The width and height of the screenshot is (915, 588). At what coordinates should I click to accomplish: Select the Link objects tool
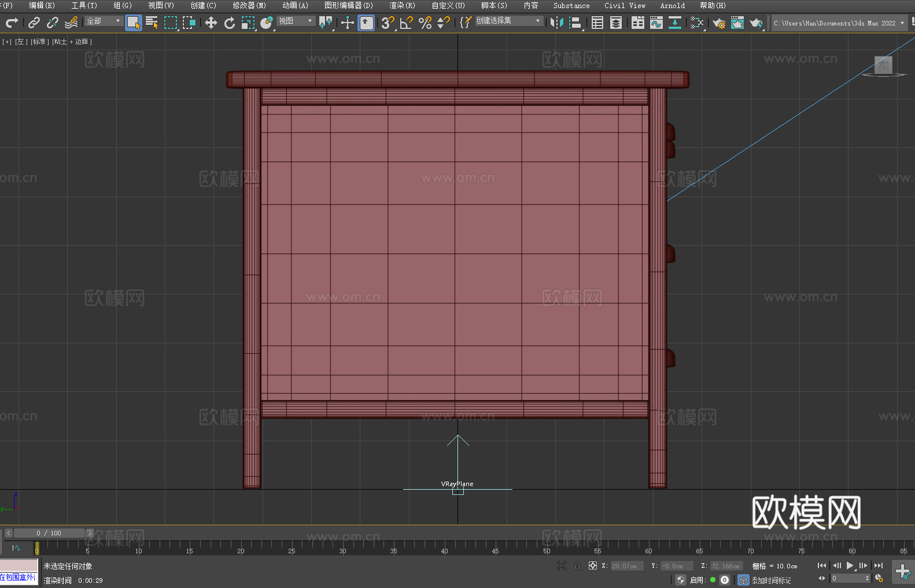[x=34, y=23]
